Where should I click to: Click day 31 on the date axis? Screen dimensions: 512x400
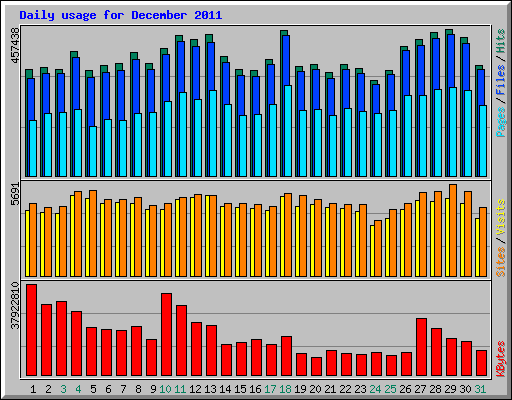pos(480,389)
